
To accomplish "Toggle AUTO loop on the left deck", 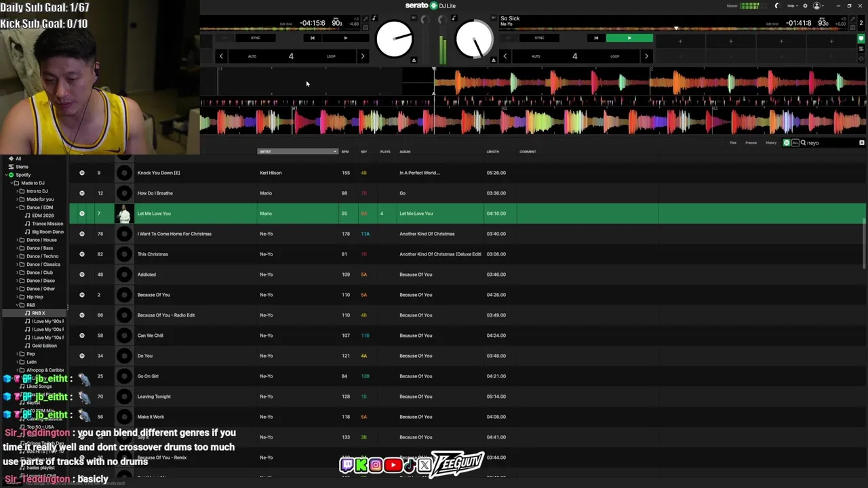I will coord(252,56).
